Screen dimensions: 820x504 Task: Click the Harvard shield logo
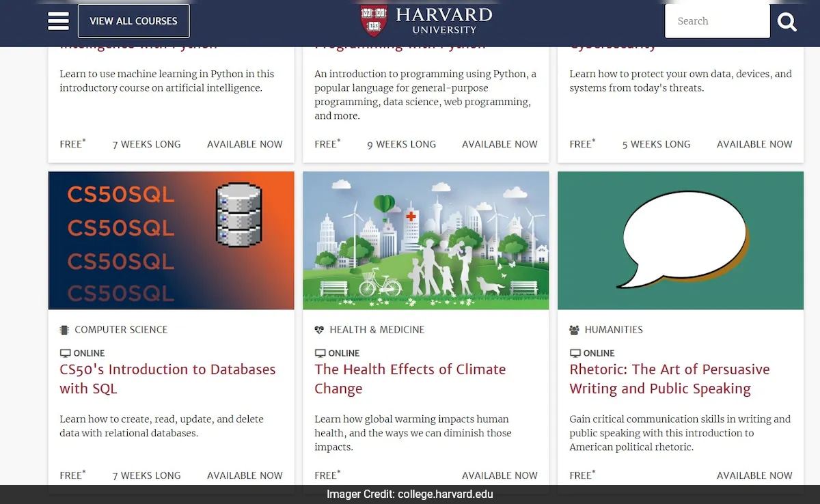click(x=374, y=20)
